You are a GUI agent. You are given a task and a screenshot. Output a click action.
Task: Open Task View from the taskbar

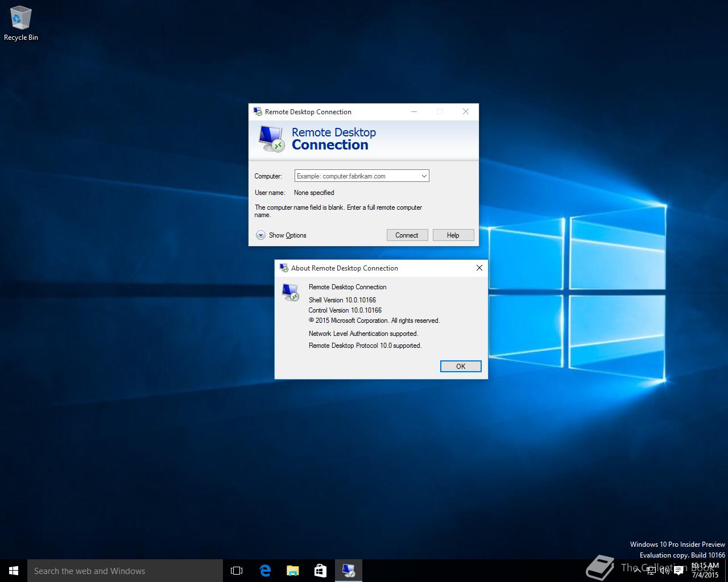tap(237, 571)
